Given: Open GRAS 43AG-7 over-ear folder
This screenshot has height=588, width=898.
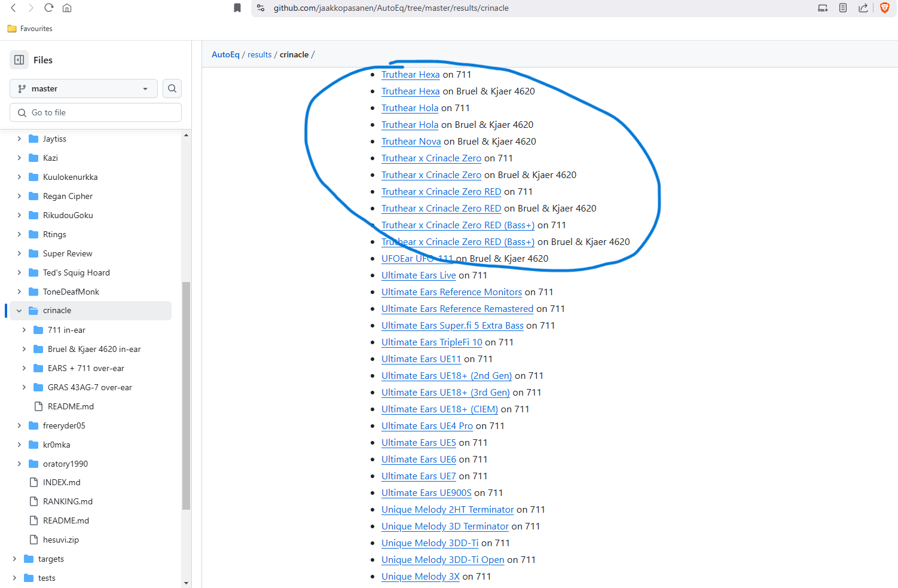Looking at the screenshot, I should (90, 387).
